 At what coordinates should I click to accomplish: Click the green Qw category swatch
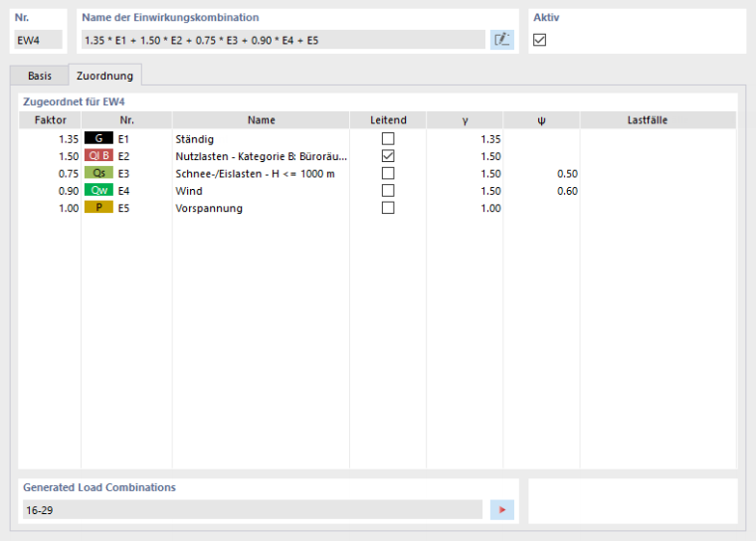click(98, 191)
